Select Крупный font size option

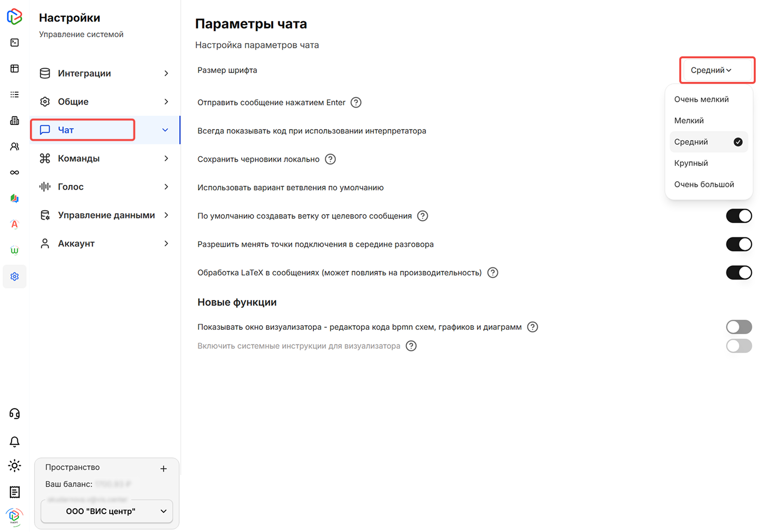[x=691, y=163]
